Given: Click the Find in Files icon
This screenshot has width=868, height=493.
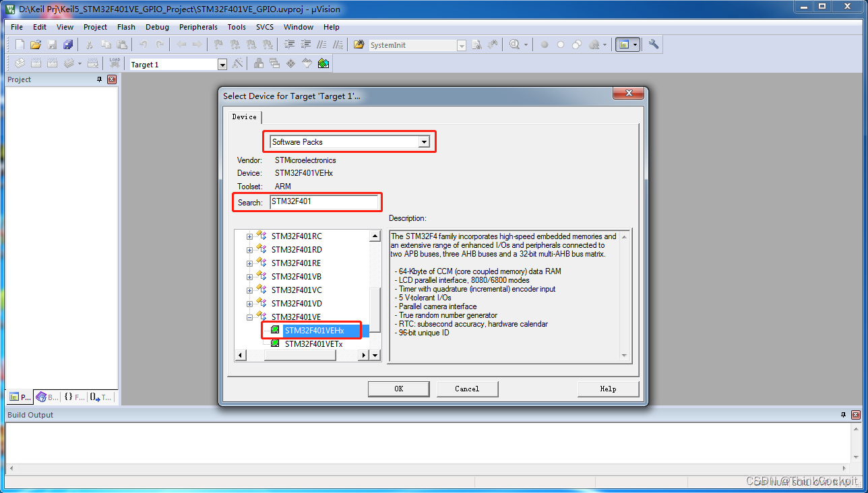Looking at the screenshot, I should tap(358, 44).
